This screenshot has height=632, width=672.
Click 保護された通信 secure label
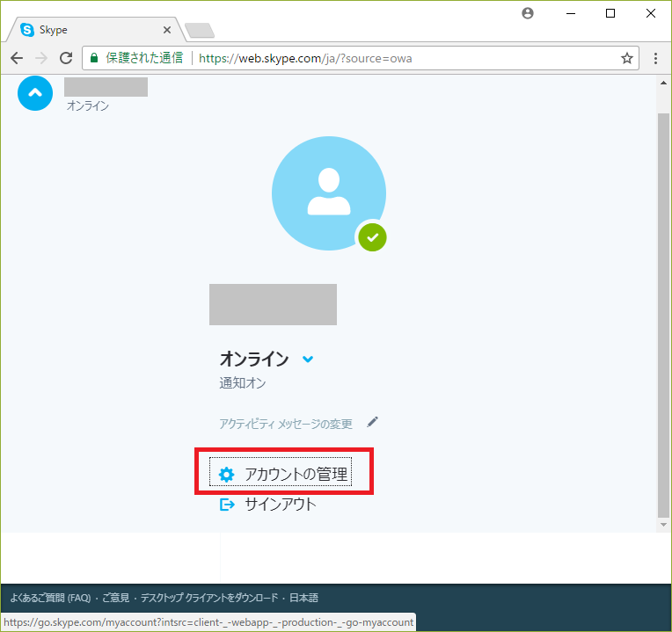[x=144, y=58]
